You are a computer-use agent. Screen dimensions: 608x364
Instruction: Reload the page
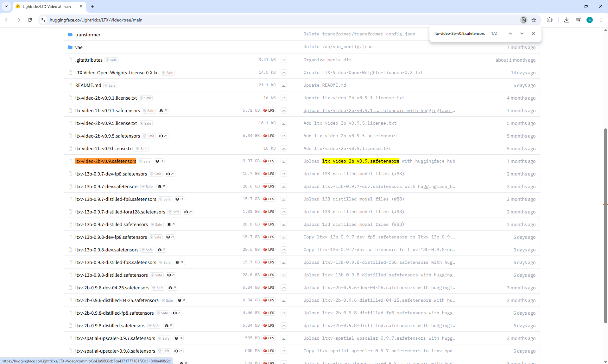click(30, 20)
